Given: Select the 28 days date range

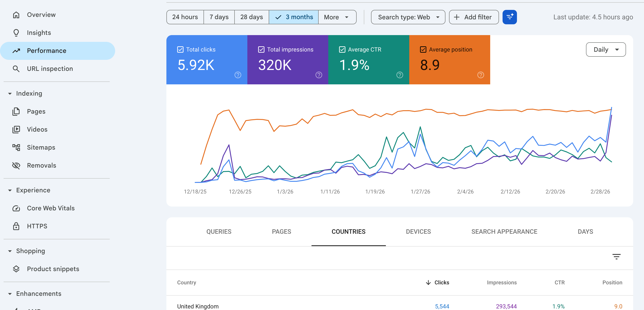Looking at the screenshot, I should tap(251, 17).
